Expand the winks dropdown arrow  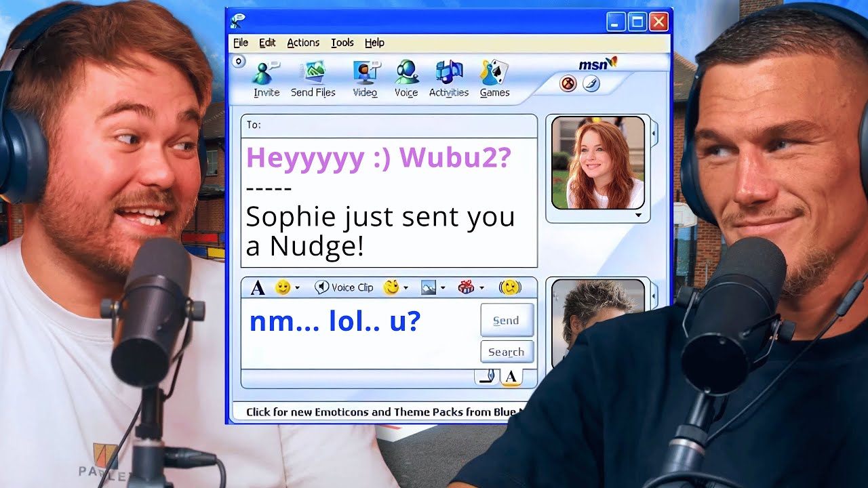(406, 288)
